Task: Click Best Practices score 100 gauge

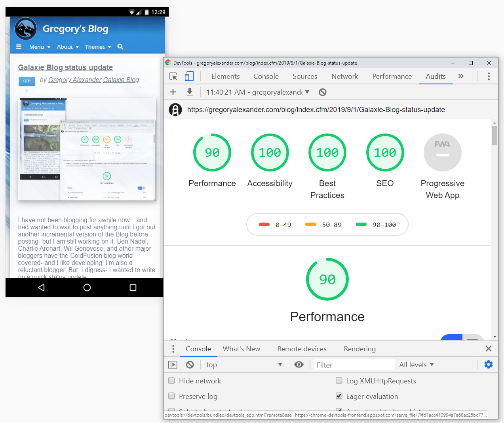Action: point(327,152)
